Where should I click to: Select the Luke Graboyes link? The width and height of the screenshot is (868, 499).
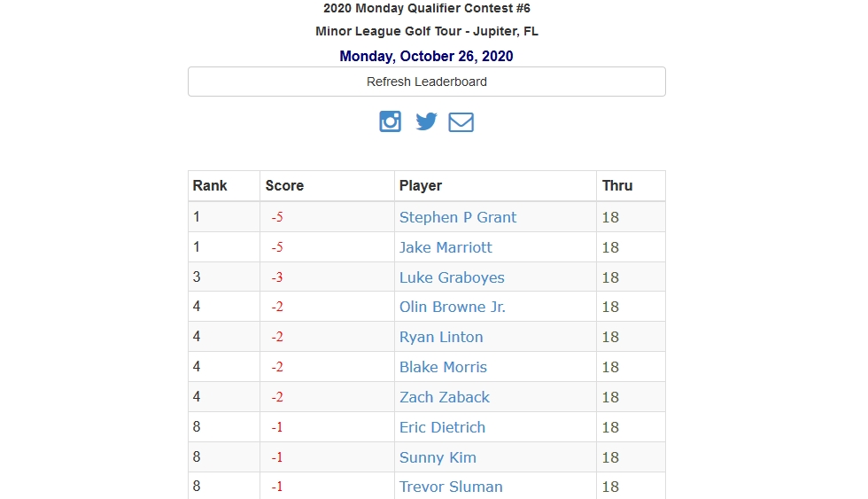(453, 277)
